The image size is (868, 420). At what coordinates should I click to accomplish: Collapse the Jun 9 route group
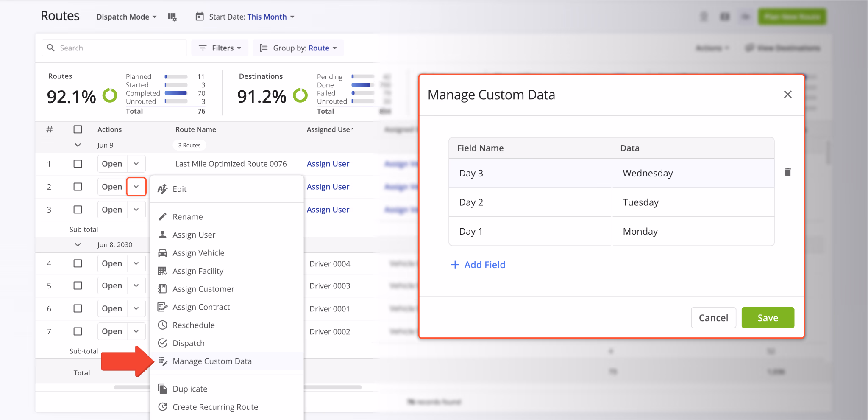[78, 145]
